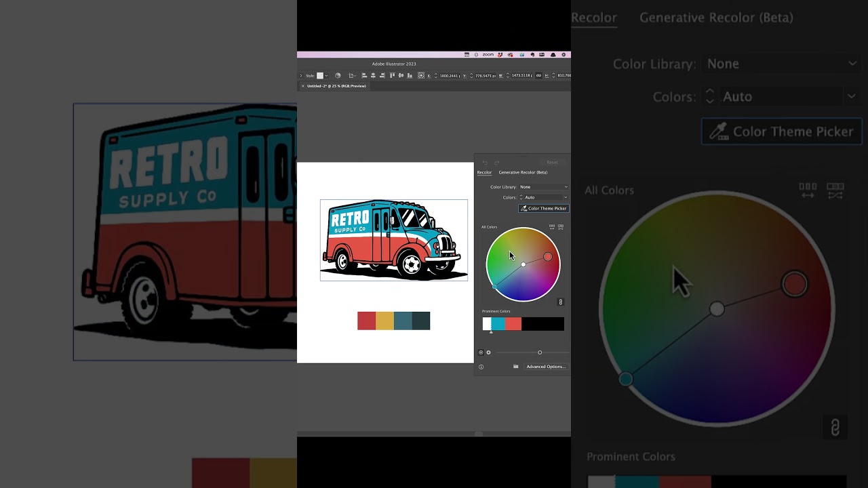Click teal color handle on small color wheel
Viewport: 868px width, 488px height.
(494, 287)
